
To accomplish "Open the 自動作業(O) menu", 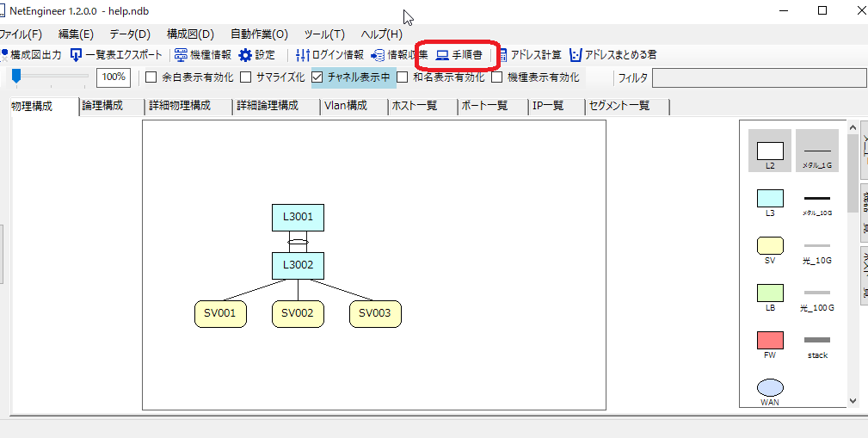I will (x=259, y=34).
